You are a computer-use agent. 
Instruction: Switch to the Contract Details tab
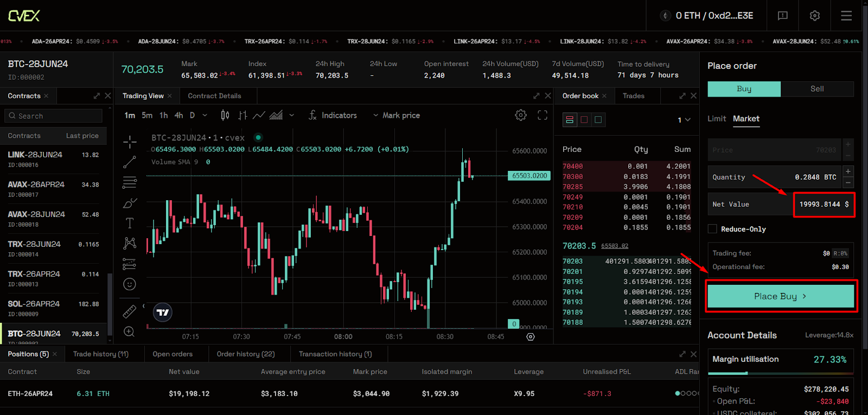214,96
